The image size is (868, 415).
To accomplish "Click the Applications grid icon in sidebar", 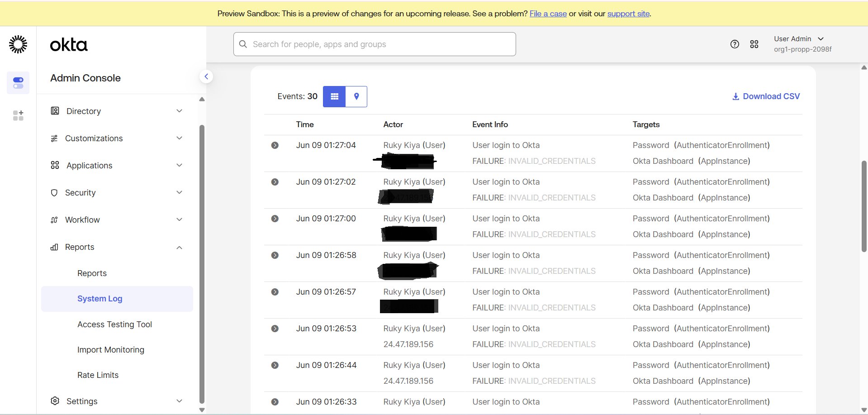I will [x=55, y=165].
